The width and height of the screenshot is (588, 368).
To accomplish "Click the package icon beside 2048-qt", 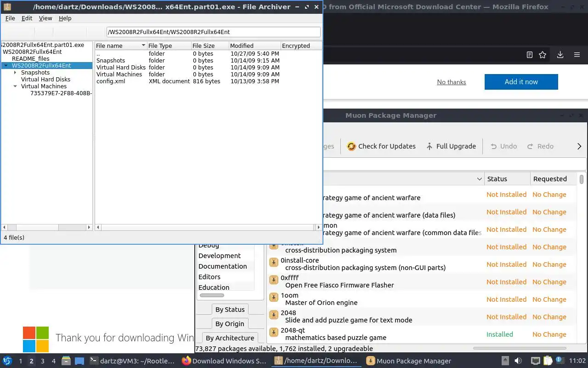I will (273, 332).
